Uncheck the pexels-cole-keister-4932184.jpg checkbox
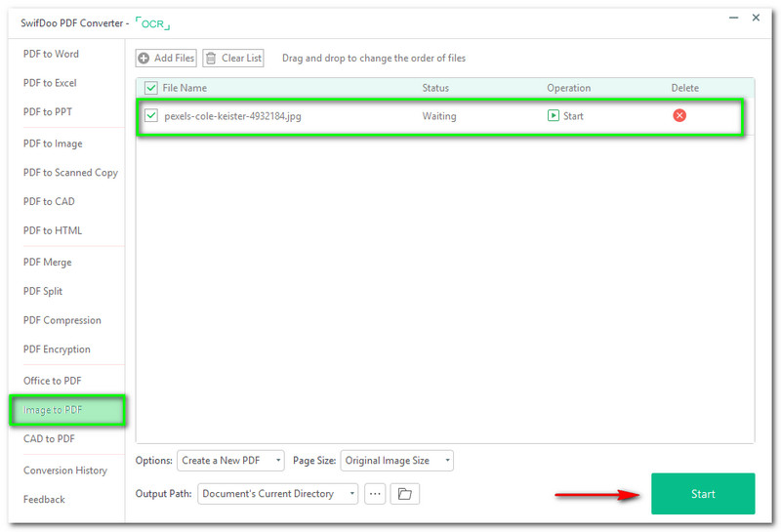The width and height of the screenshot is (781, 532). click(x=151, y=115)
